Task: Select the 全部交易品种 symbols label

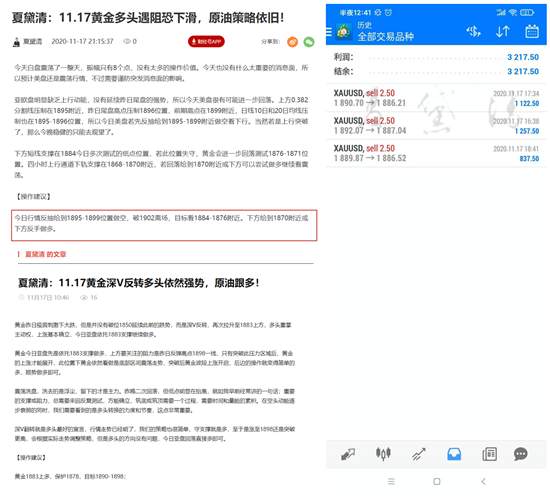Action: [385, 36]
